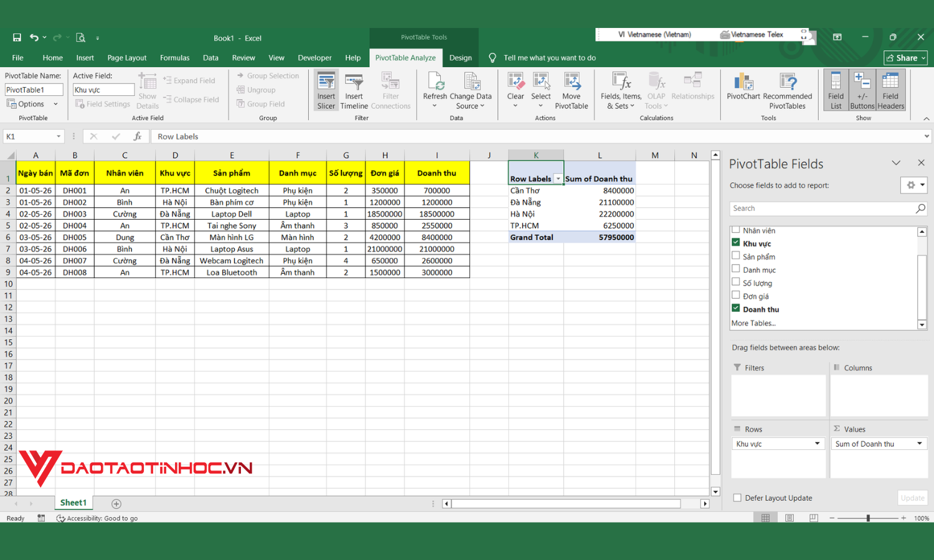
Task: Click the search magnifier in the Fields pane
Action: (920, 208)
